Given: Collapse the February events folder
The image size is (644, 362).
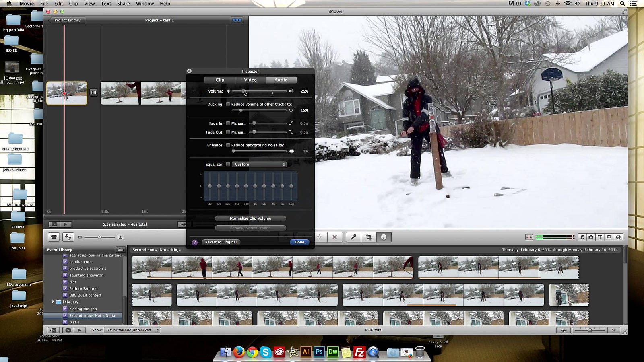Looking at the screenshot, I should coord(53,302).
